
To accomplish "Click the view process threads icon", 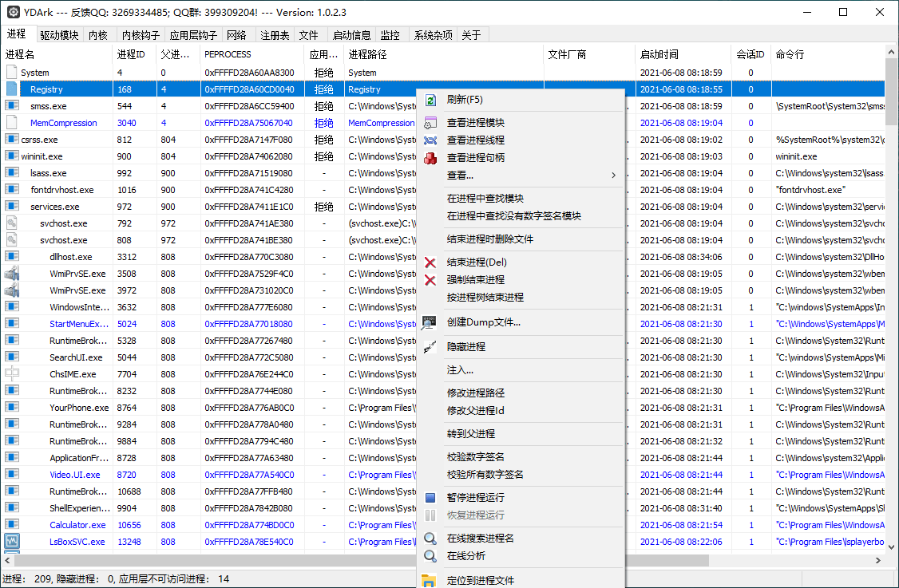I will (430, 140).
